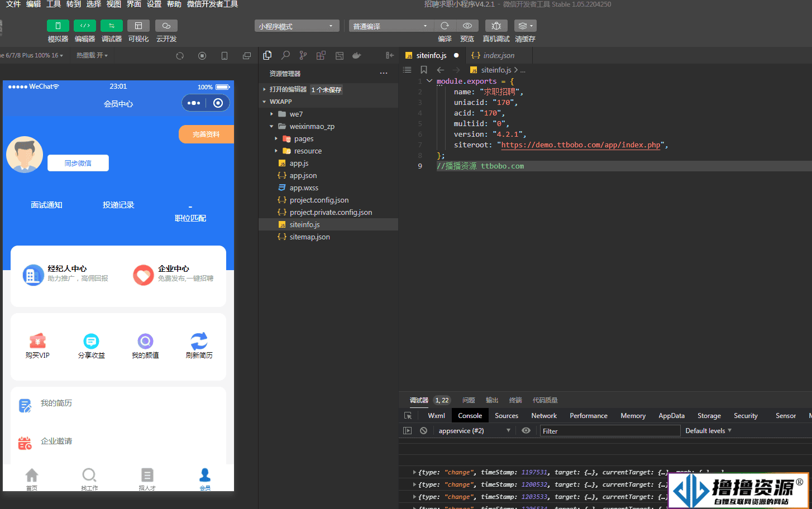Click the editor navigate back arrow

click(x=440, y=70)
